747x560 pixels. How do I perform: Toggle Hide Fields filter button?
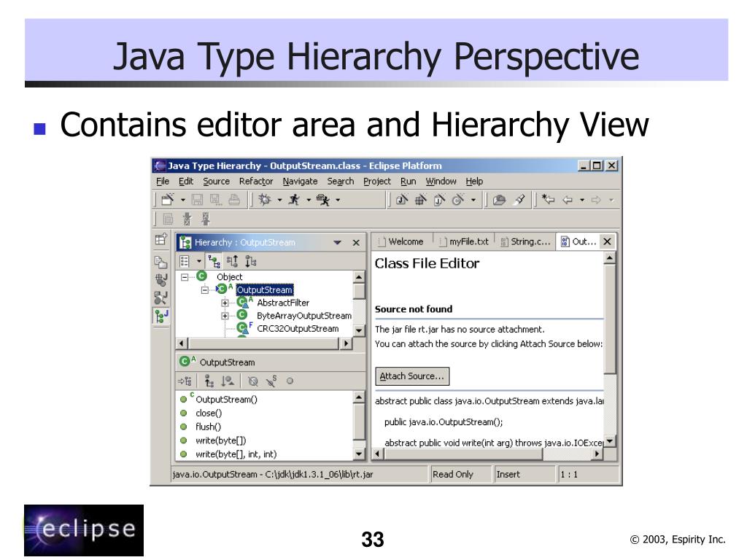point(253,381)
